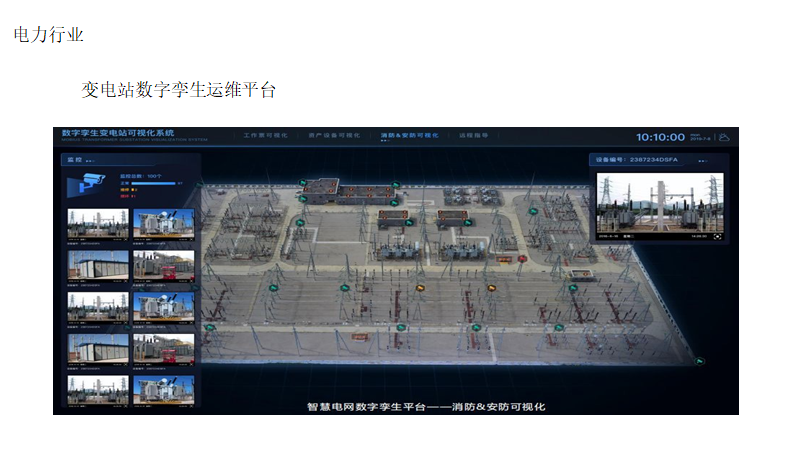Select the right orange camera marker on the map
This screenshot has height=450, width=800.
[491, 288]
